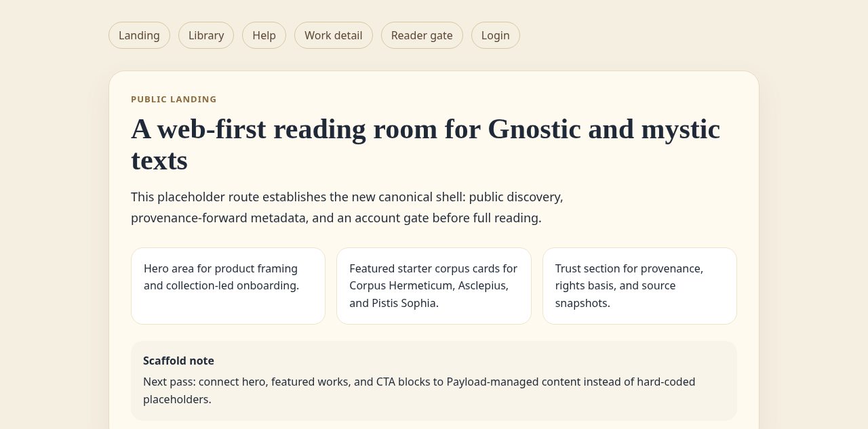Navigate to Work detail
Screen dimensions: 868x429
(334, 35)
